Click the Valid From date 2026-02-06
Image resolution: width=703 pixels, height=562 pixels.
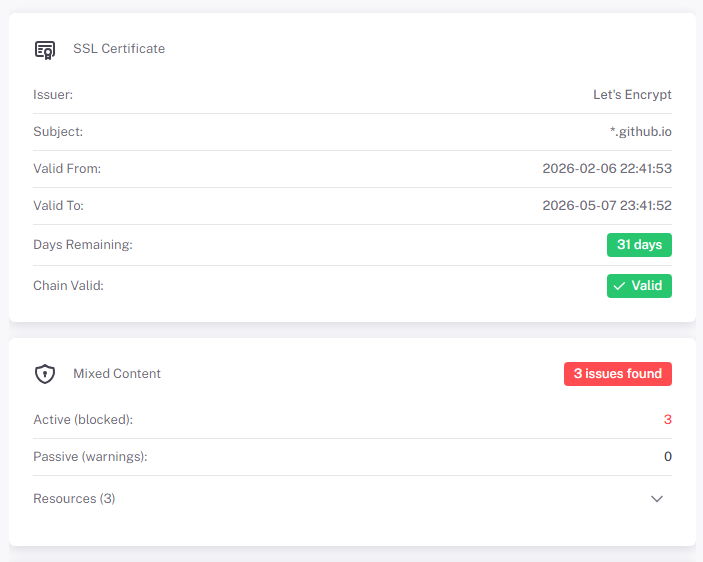click(606, 169)
